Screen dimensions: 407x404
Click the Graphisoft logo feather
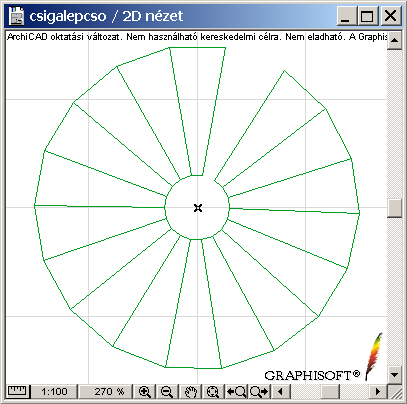(x=373, y=356)
